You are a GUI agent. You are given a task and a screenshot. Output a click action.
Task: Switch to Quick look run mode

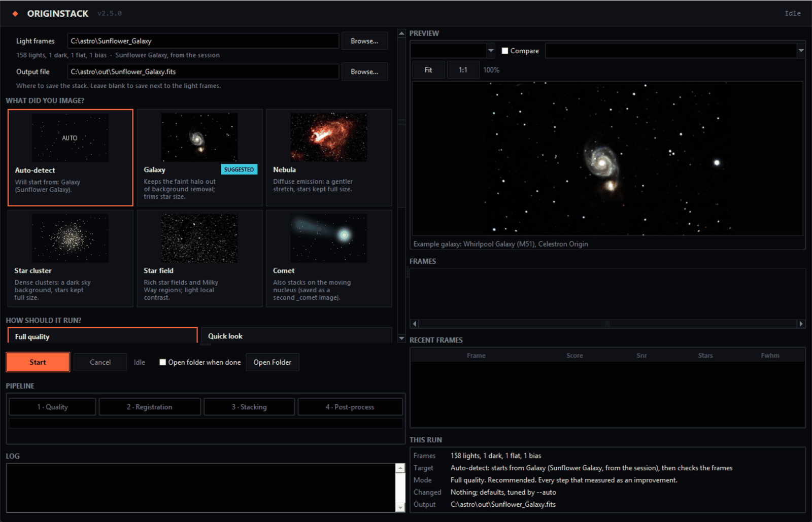[x=296, y=336]
